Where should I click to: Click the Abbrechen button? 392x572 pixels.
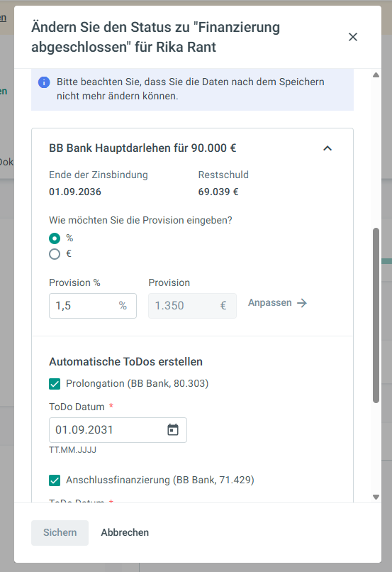point(125,532)
